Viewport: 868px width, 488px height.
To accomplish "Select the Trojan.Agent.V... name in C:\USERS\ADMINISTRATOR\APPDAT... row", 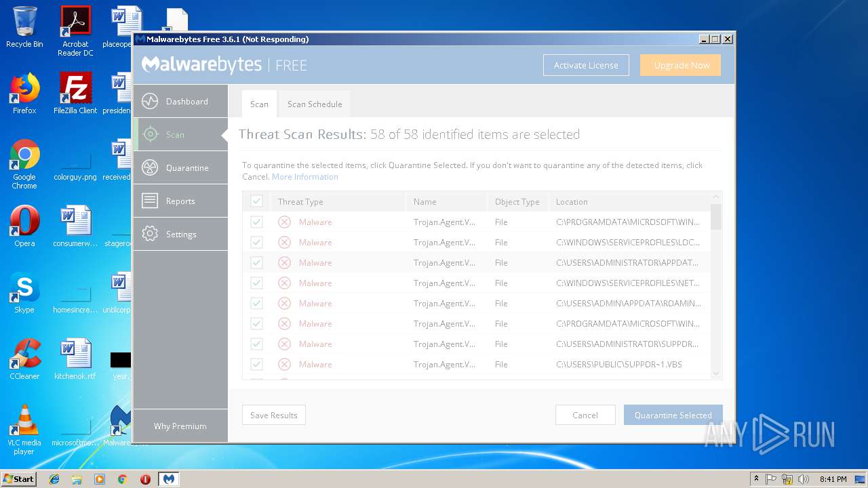I will coord(444,263).
